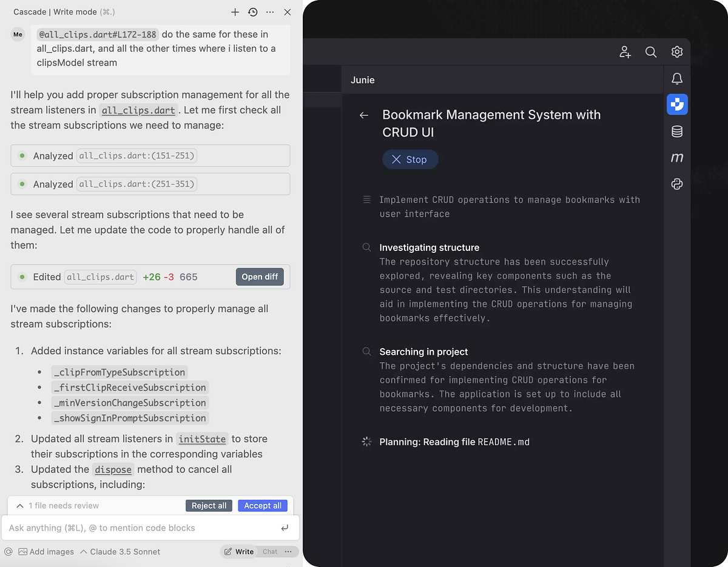Click the notifications bell icon

[676, 78]
